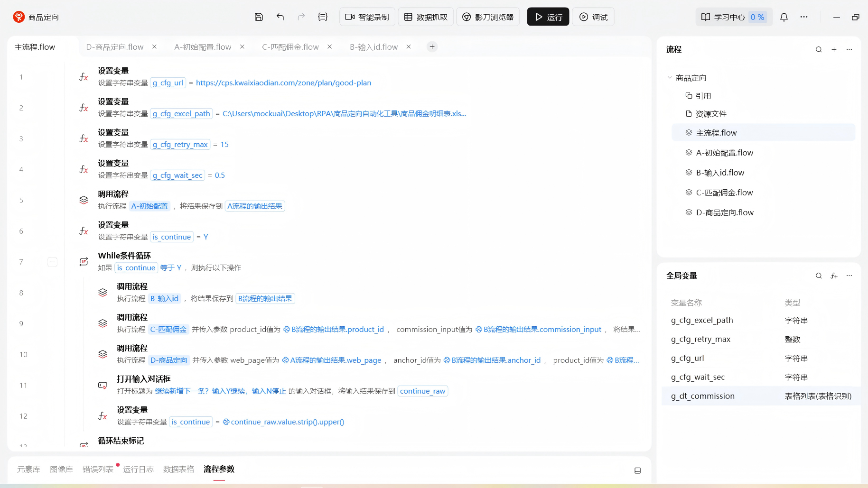Undo the last action
This screenshot has width=868, height=488.
click(280, 17)
